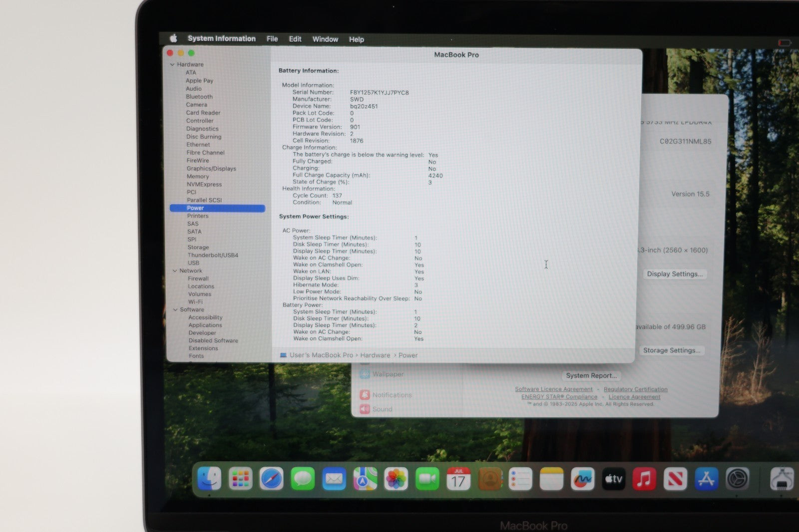This screenshot has width=799, height=532.
Task: Select Printers in the sidebar
Action: pyautogui.click(x=198, y=216)
